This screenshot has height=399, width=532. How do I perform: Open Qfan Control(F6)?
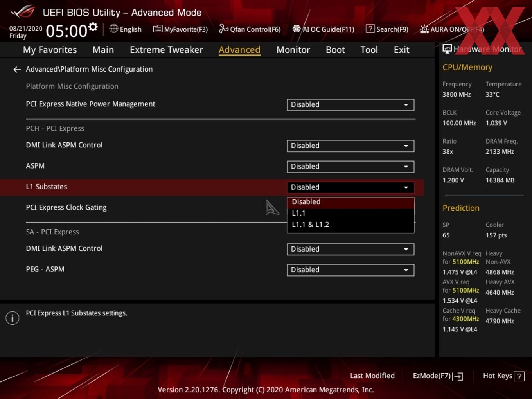[x=250, y=29]
